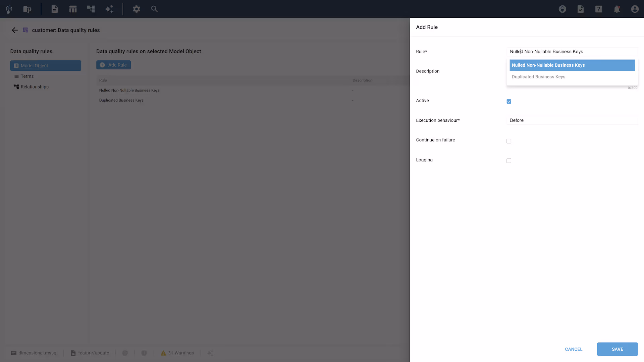
Task: Uncheck the Active checkbox
Action: [509, 102]
